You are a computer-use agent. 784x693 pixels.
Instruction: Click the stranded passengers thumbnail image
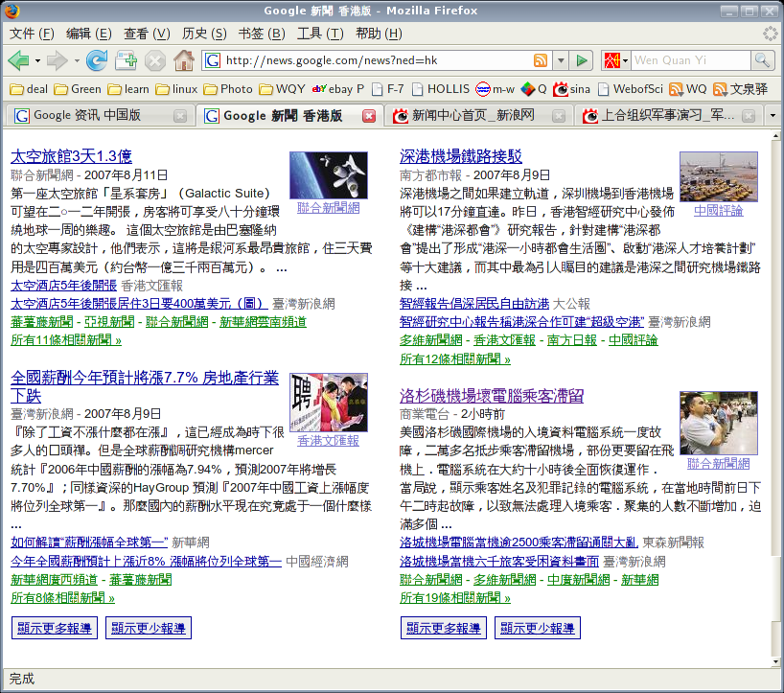click(x=719, y=423)
